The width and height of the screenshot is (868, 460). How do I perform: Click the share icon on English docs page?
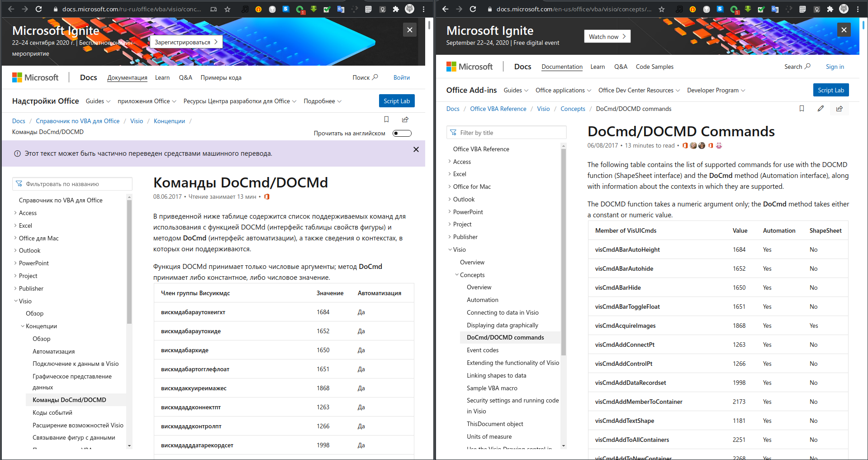click(840, 109)
